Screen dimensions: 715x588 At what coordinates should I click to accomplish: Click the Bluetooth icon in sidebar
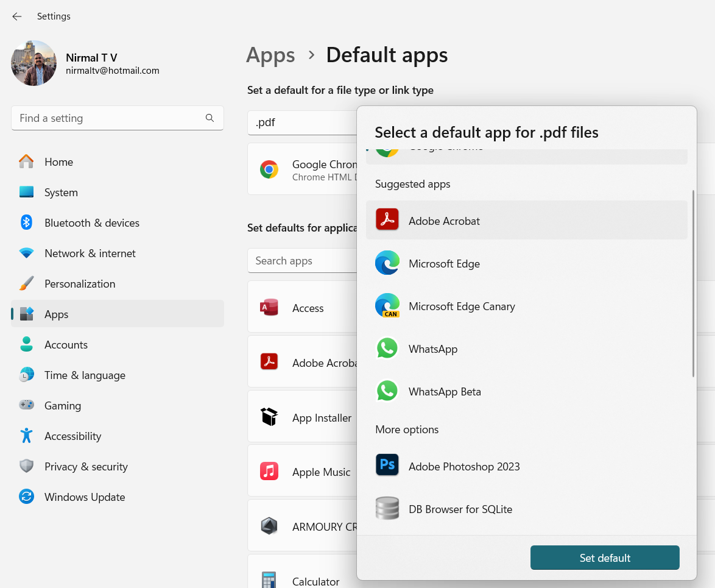point(26,222)
